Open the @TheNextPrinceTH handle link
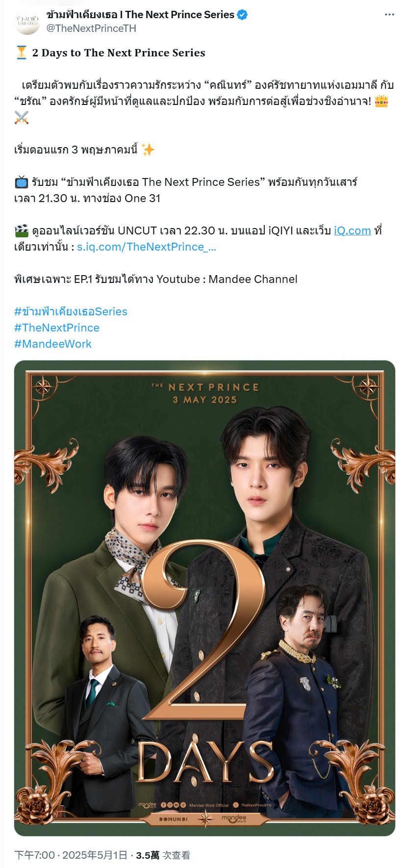This screenshot has height=868, width=406. pyautogui.click(x=91, y=28)
